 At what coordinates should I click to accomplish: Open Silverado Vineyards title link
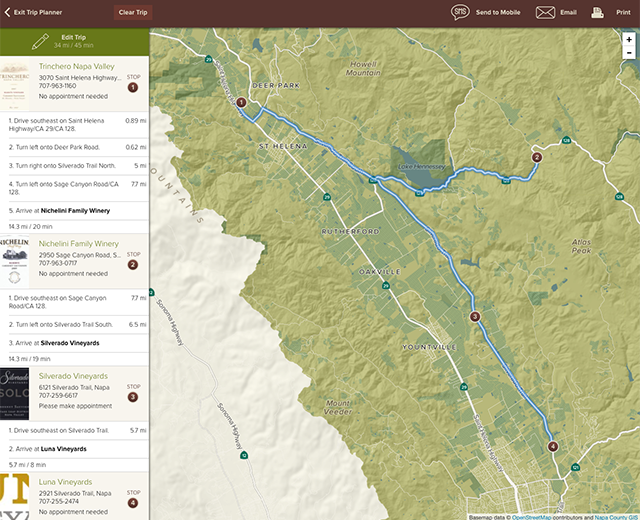click(73, 376)
